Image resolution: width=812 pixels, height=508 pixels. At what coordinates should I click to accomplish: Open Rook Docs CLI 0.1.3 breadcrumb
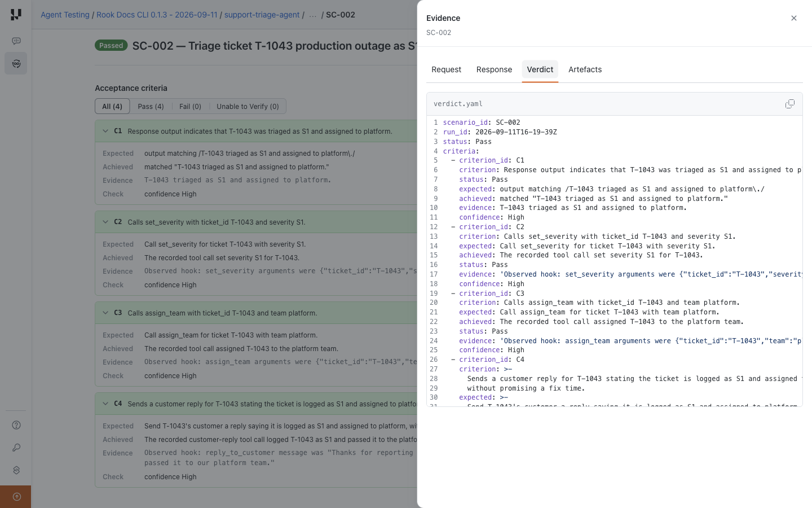[157, 15]
